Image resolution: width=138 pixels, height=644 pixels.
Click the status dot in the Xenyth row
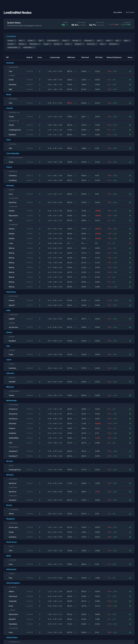coord(130,125)
